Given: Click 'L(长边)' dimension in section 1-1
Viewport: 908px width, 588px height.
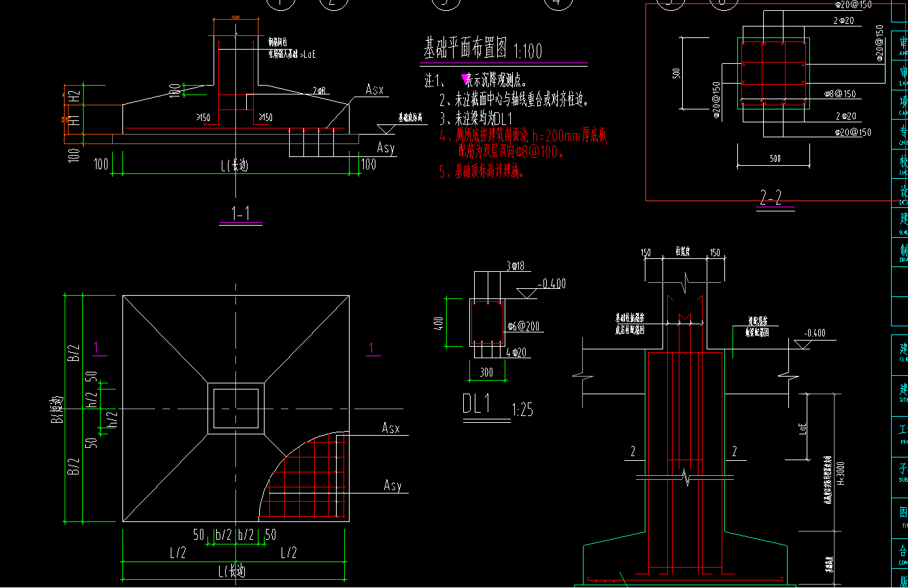Looking at the screenshot, I should click(x=233, y=165).
